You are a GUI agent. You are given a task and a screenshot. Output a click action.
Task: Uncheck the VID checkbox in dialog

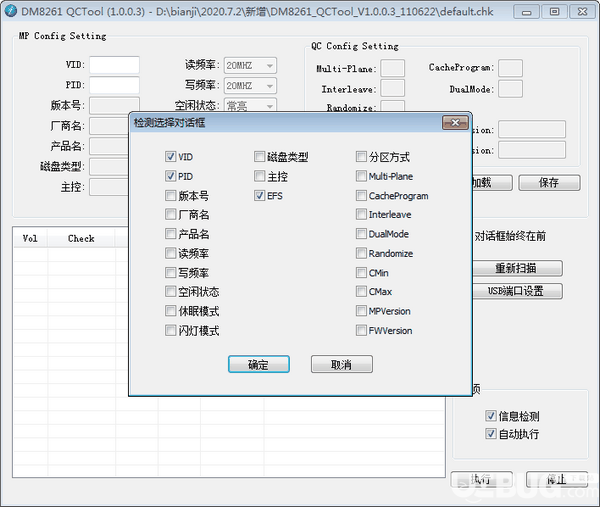[170, 157]
